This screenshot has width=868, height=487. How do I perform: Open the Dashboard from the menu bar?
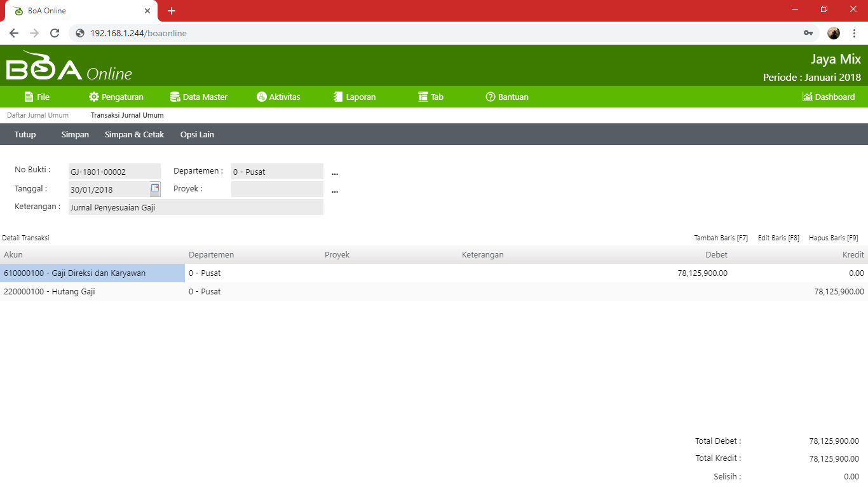coord(829,97)
